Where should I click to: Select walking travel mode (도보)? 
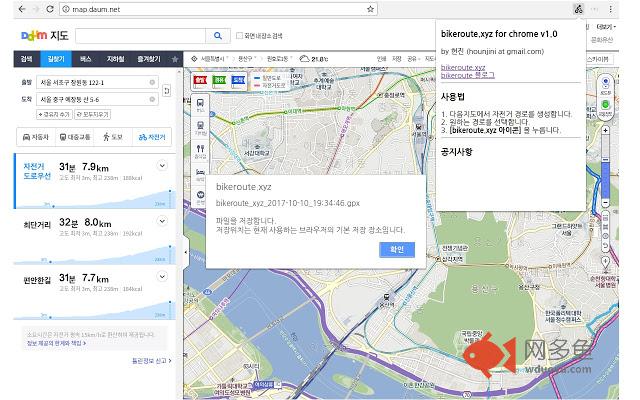click(x=113, y=137)
